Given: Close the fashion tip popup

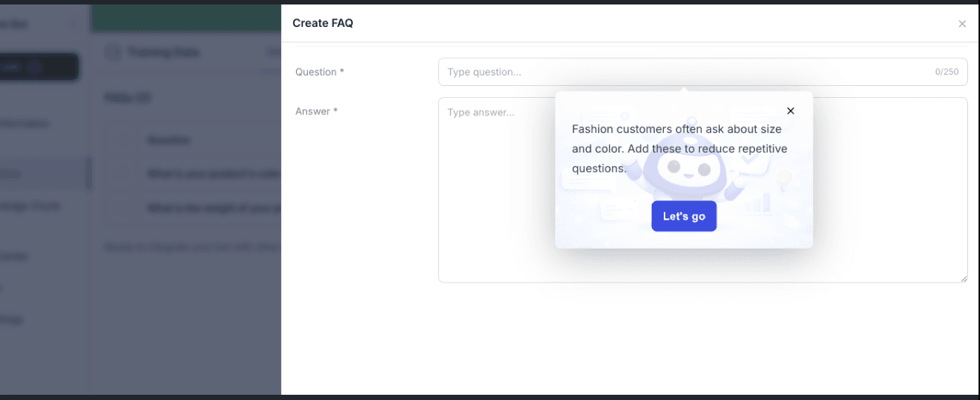Looking at the screenshot, I should pos(790,111).
